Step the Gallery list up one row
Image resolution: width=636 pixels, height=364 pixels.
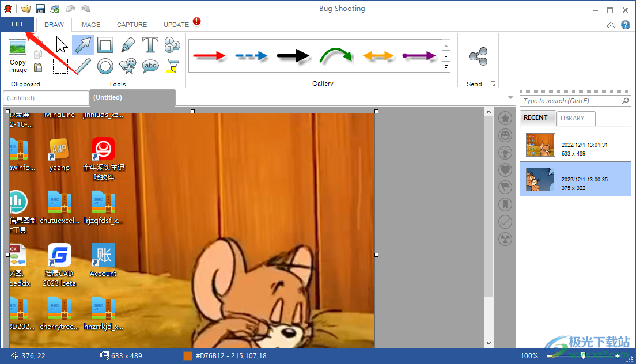(446, 46)
